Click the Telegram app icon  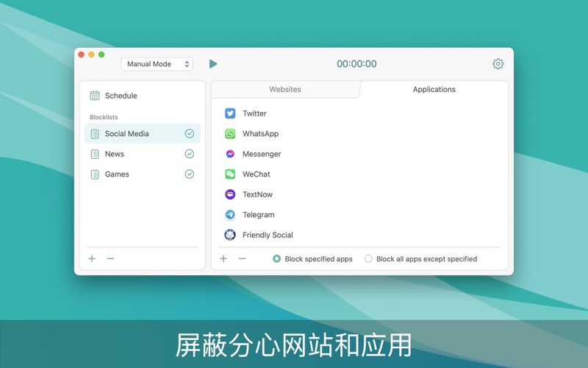230,215
